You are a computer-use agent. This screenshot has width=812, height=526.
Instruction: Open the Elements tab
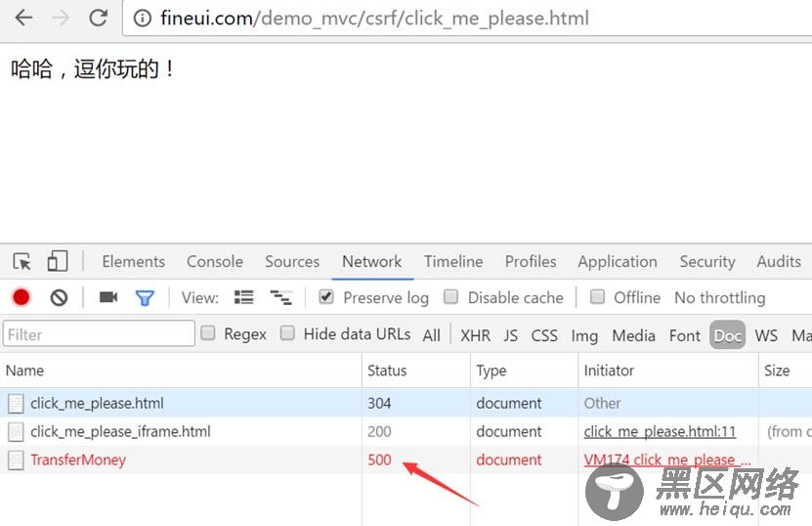134,262
